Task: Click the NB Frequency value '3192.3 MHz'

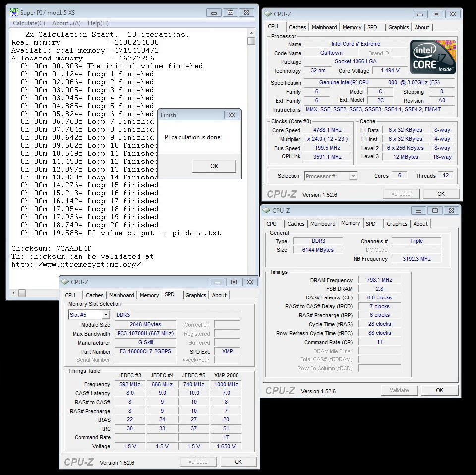Action: coord(416,259)
